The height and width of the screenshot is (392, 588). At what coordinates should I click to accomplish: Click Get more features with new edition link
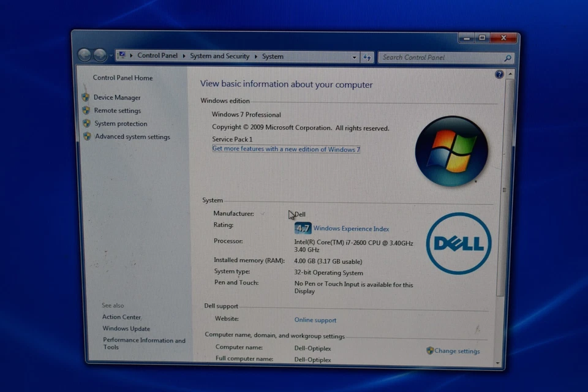pos(286,149)
